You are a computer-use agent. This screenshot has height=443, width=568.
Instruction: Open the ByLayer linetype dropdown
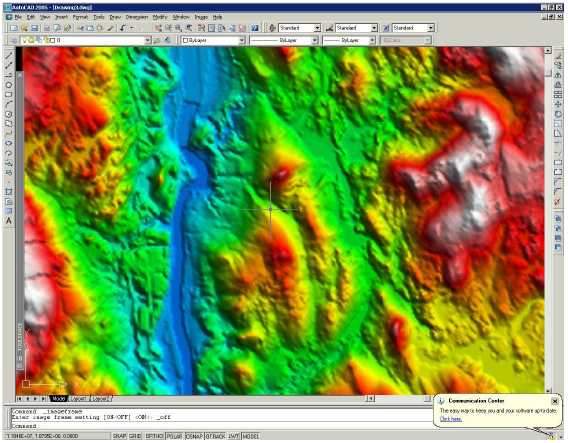(314, 40)
